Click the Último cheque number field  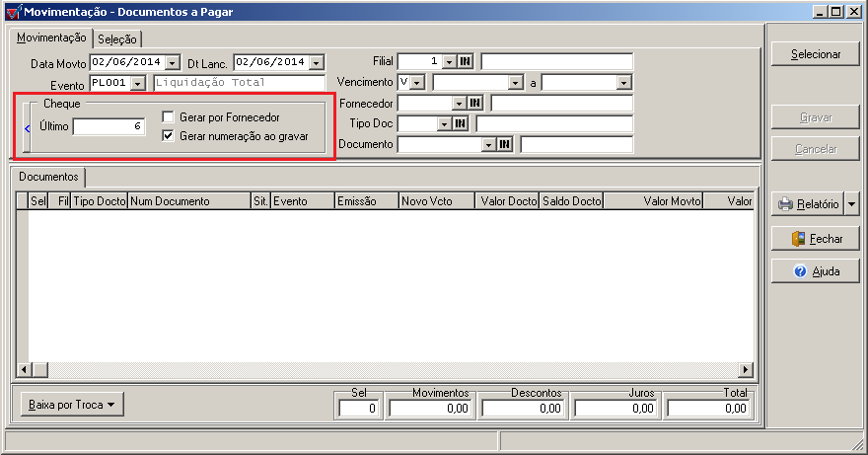point(108,126)
